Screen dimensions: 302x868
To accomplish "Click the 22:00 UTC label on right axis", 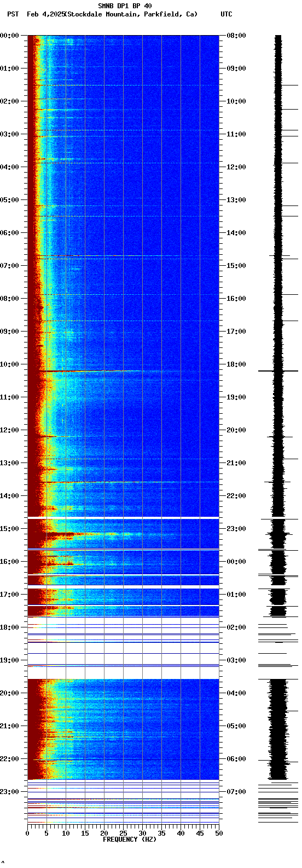I will 236,496.
